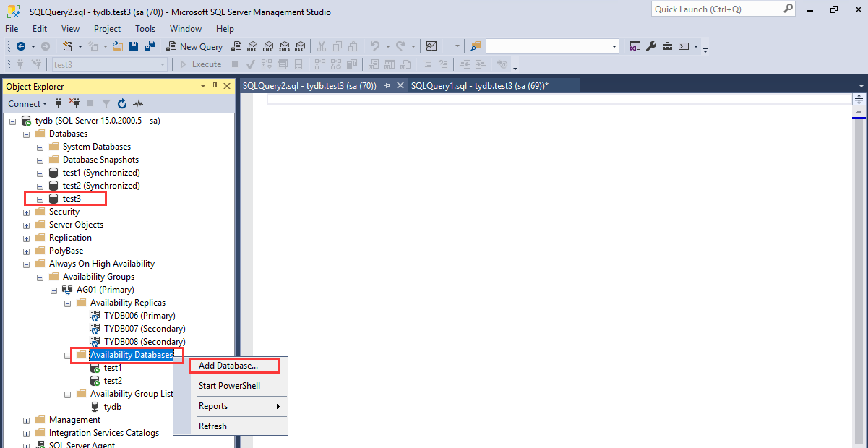Click Connect Object Explorer plug icon
Screen dimensions: 868x448
tap(59, 103)
